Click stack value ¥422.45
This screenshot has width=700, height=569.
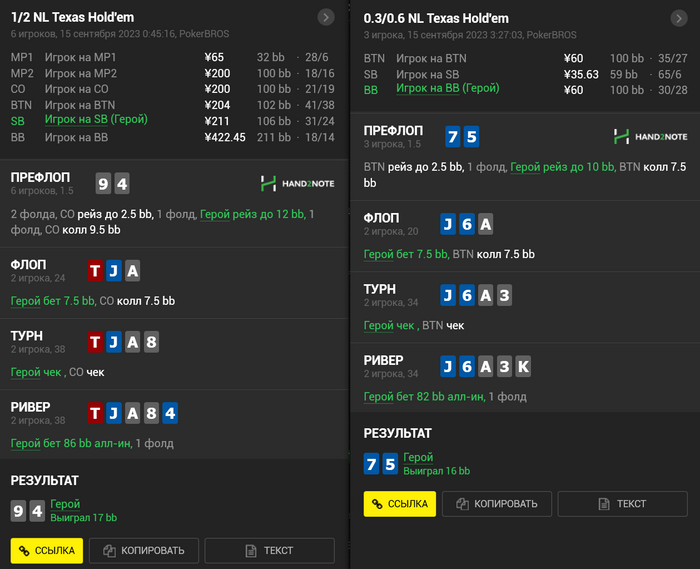click(225, 137)
